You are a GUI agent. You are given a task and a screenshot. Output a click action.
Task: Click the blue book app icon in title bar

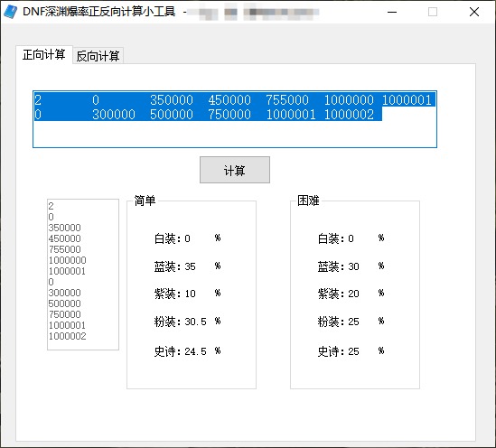[x=11, y=12]
